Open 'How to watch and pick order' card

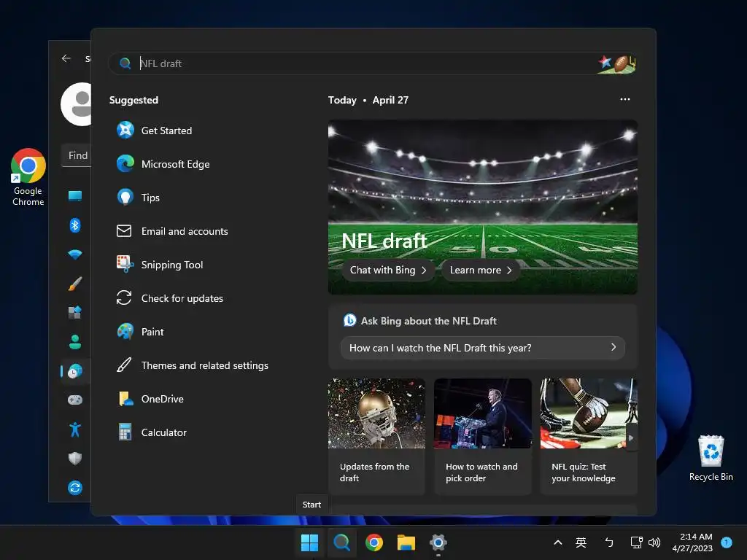pyautogui.click(x=483, y=437)
